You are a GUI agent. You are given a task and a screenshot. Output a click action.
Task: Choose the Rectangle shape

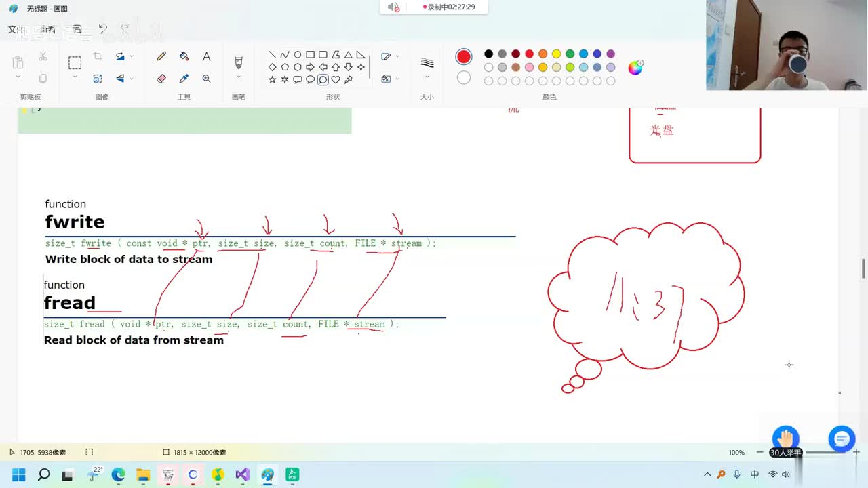tap(310, 55)
